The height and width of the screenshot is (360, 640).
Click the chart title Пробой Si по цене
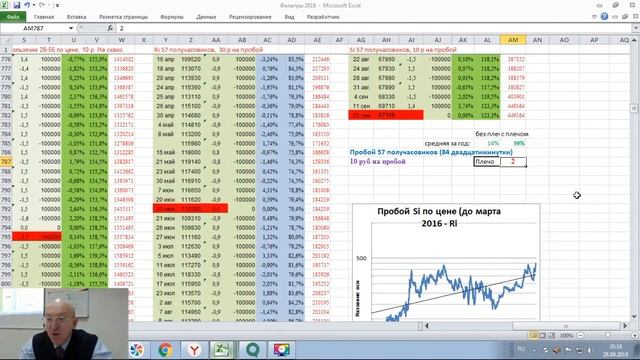(x=439, y=217)
